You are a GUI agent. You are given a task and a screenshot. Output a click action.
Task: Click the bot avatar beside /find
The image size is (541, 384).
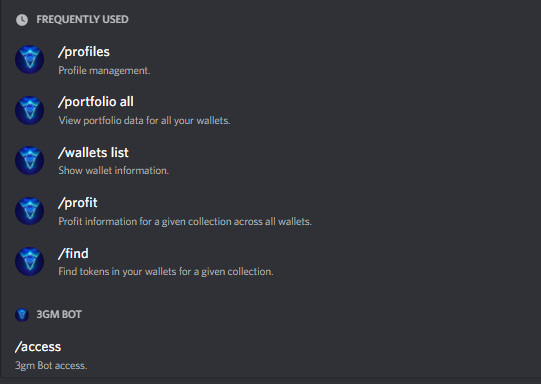[x=29, y=261]
